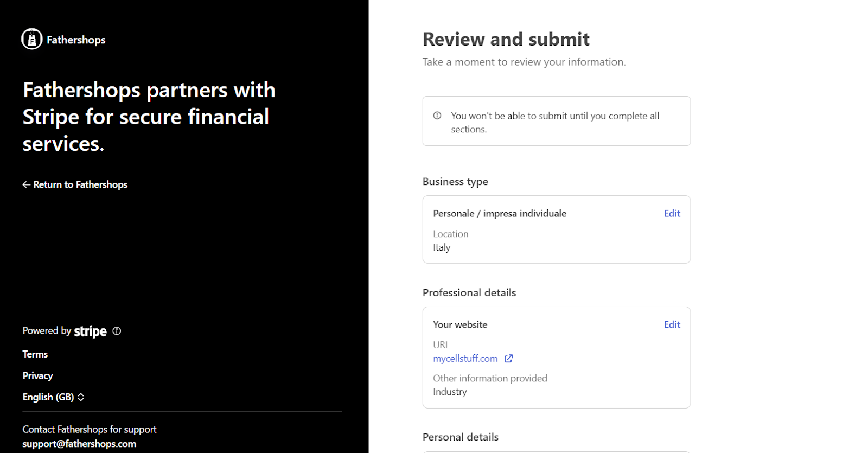Image resolution: width=868 pixels, height=453 pixels.
Task: Open the mycellstuff.com URL link
Action: coord(465,359)
